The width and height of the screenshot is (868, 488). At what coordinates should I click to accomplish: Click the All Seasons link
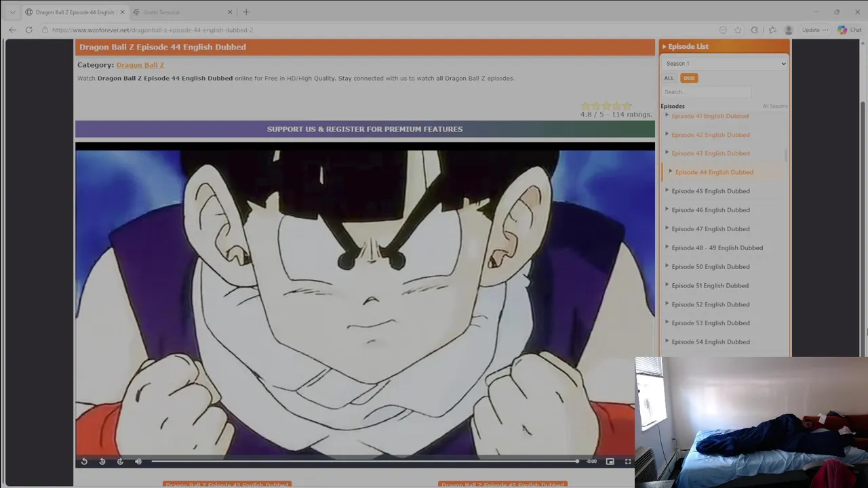pyautogui.click(x=774, y=106)
